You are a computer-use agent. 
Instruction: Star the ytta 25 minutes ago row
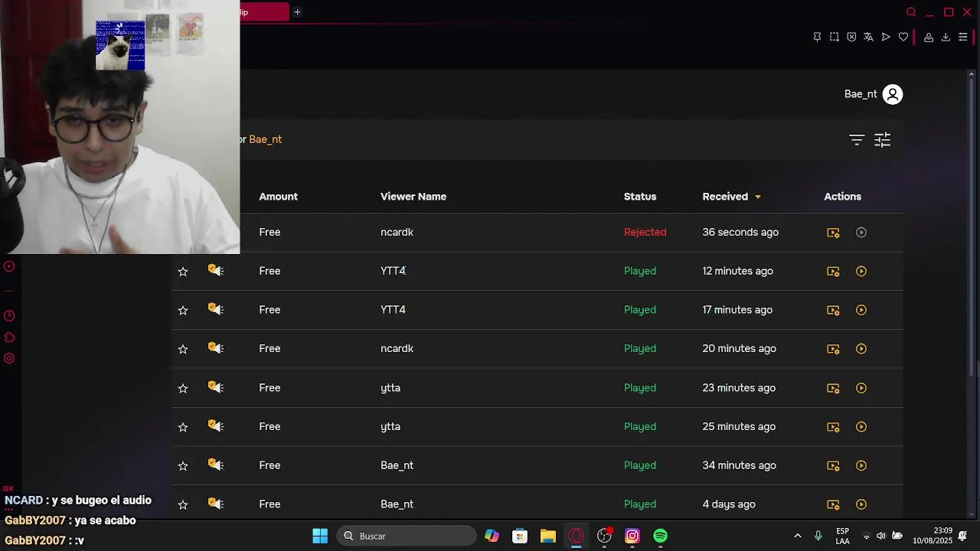click(x=183, y=427)
